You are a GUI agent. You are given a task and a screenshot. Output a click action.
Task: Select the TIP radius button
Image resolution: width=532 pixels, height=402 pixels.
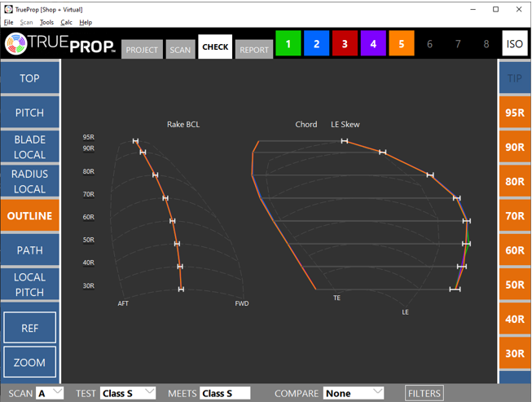coord(514,78)
